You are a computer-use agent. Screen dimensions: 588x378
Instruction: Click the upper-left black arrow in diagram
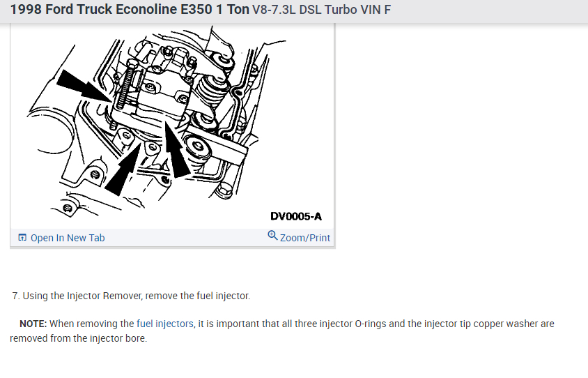(x=83, y=86)
